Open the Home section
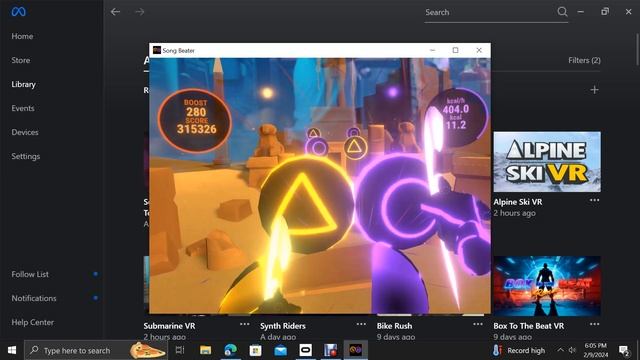The image size is (640, 360). click(x=22, y=36)
